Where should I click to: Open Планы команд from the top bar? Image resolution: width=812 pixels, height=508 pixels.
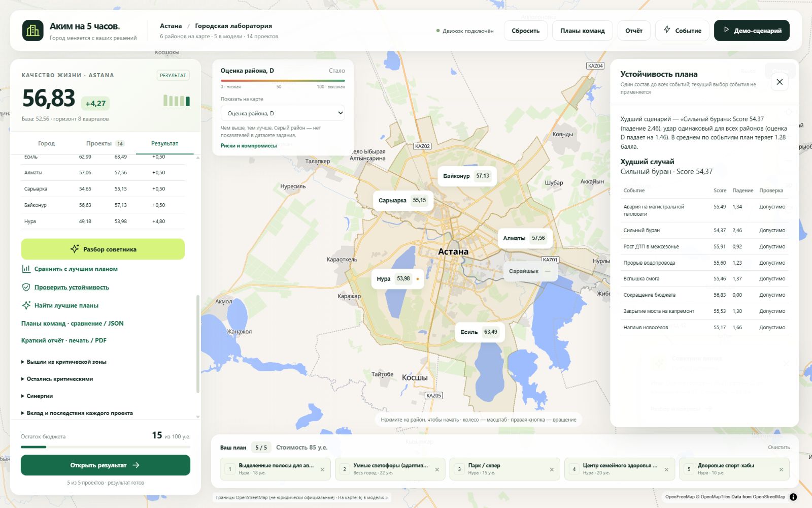(582, 30)
